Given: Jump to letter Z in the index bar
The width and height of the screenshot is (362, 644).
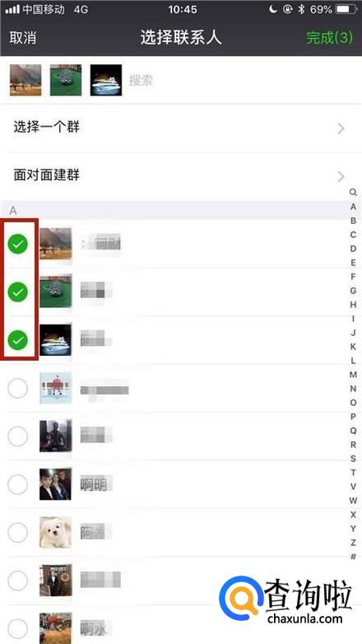Looking at the screenshot, I should tap(353, 543).
